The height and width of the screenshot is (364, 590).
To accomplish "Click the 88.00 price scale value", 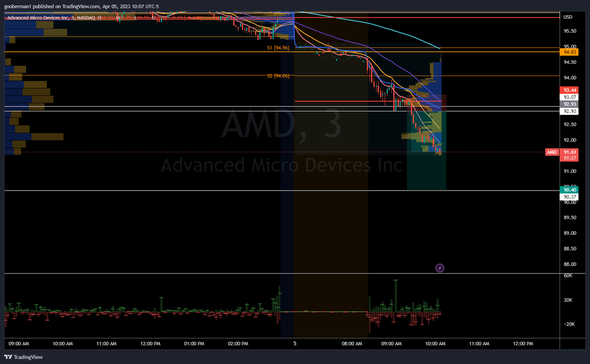I will [x=570, y=264].
